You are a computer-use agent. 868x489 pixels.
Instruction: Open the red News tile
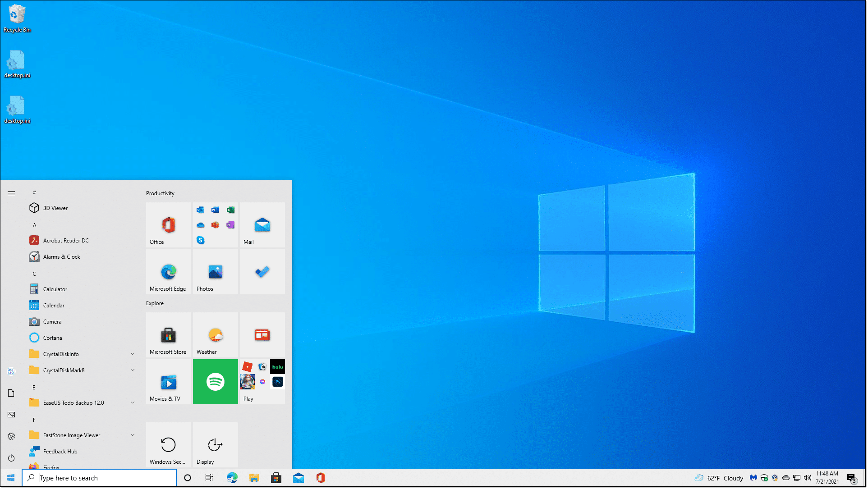click(262, 335)
